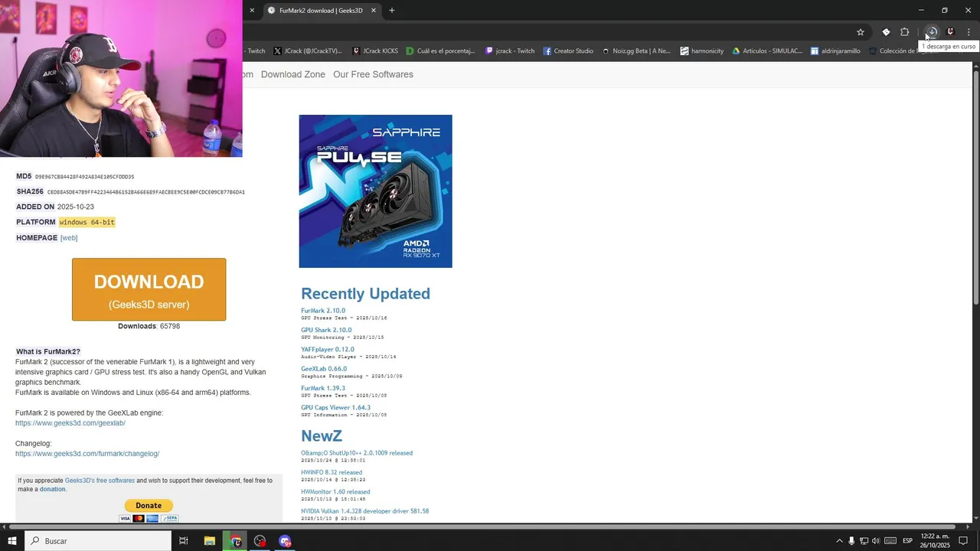Click the microphone tray icon
Viewport: 980px width, 551px height.
(851, 541)
